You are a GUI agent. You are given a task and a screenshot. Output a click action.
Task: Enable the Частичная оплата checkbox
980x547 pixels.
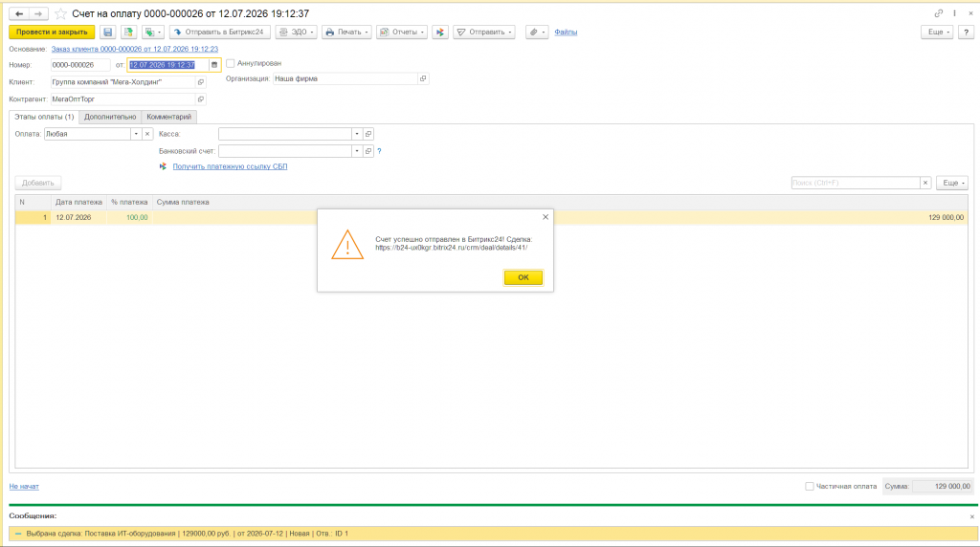[x=810, y=486]
